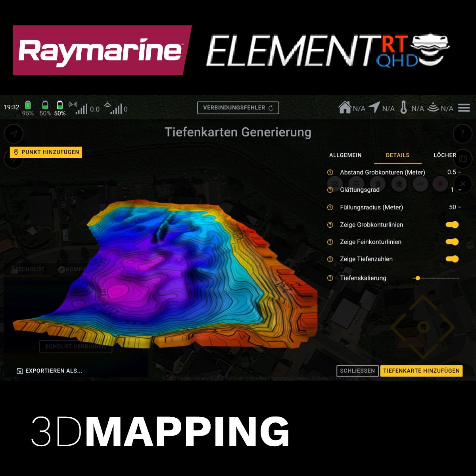Click the sonar depth icon beside the menu
Viewport: 476px width, 476px height.
coord(433,107)
